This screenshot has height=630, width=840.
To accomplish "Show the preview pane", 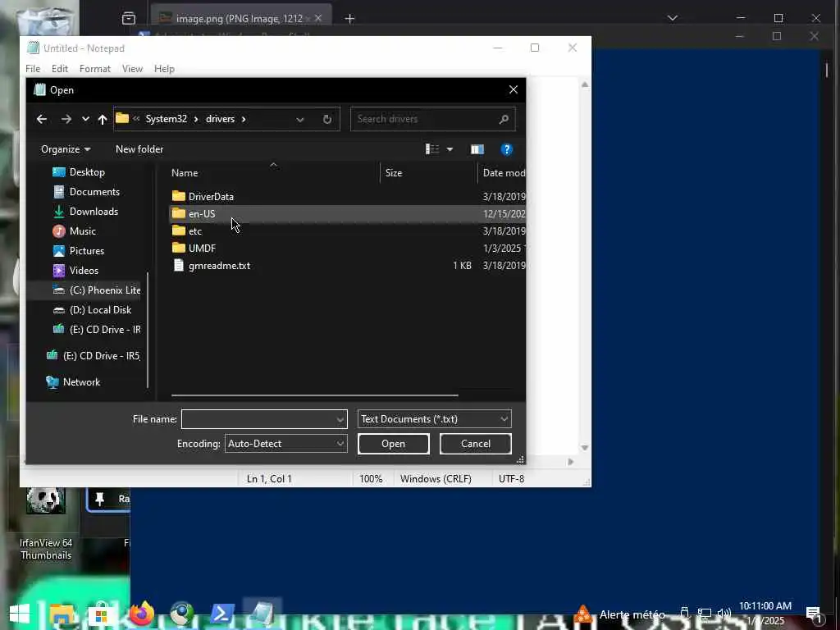I will click(477, 149).
